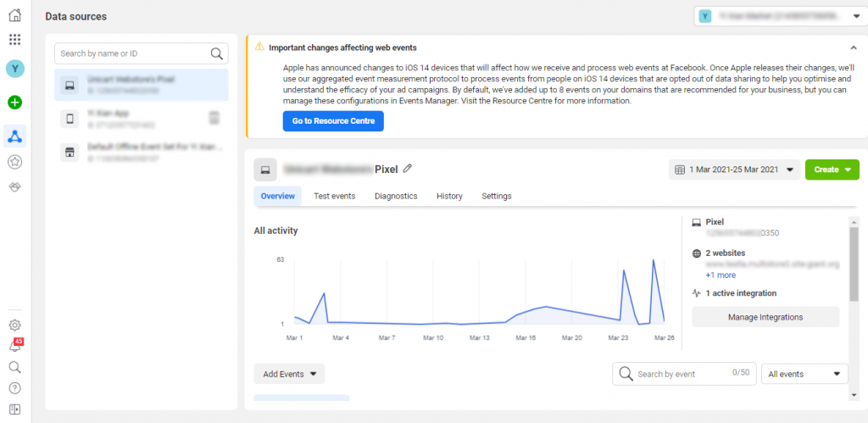This screenshot has height=423, width=868.
Task: Click the overview panel vertical scrollbar
Action: click(x=854, y=264)
